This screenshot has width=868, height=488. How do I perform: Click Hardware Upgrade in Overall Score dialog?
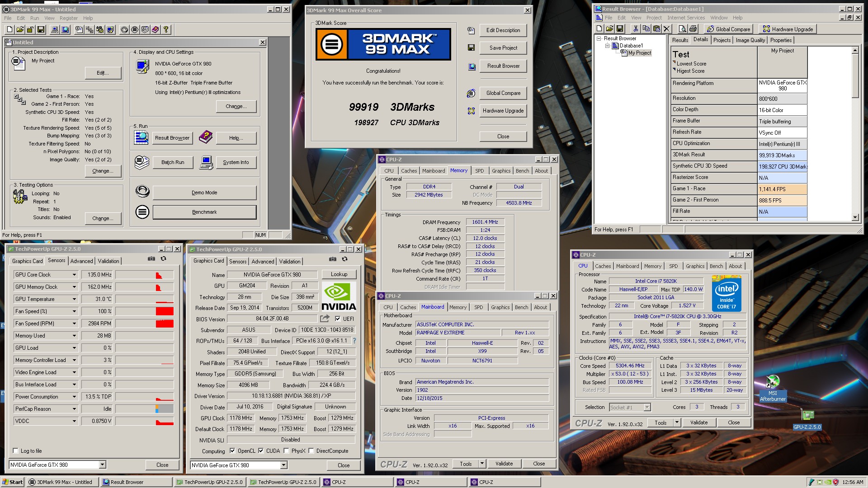[503, 111]
